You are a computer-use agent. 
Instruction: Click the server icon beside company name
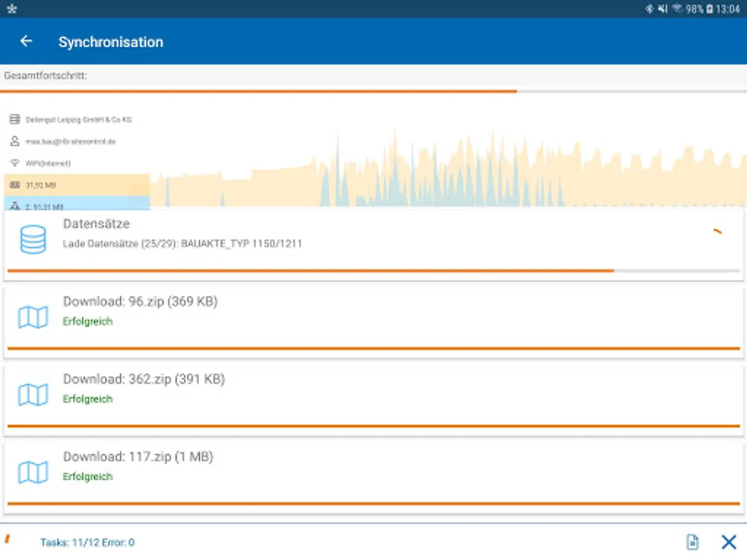15,119
